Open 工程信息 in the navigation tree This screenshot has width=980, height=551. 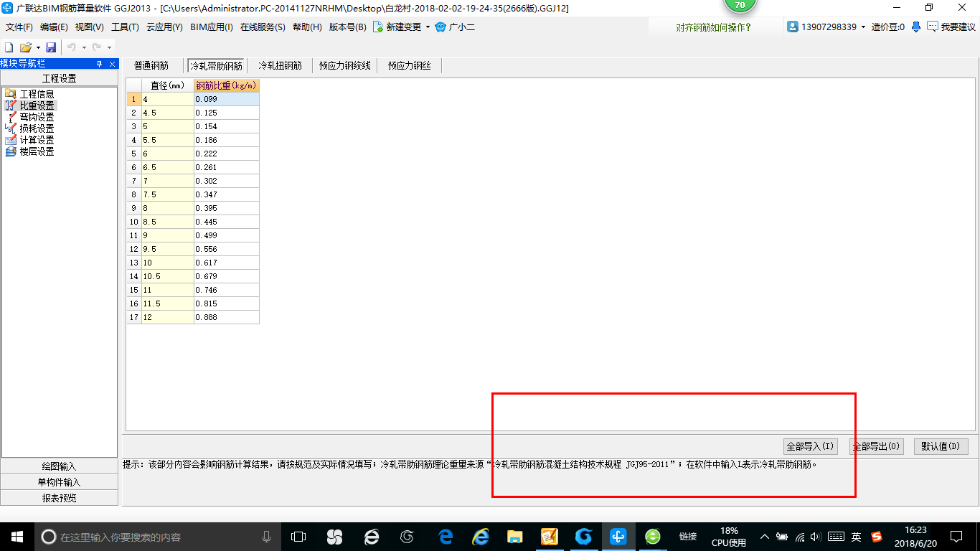pyautogui.click(x=37, y=94)
